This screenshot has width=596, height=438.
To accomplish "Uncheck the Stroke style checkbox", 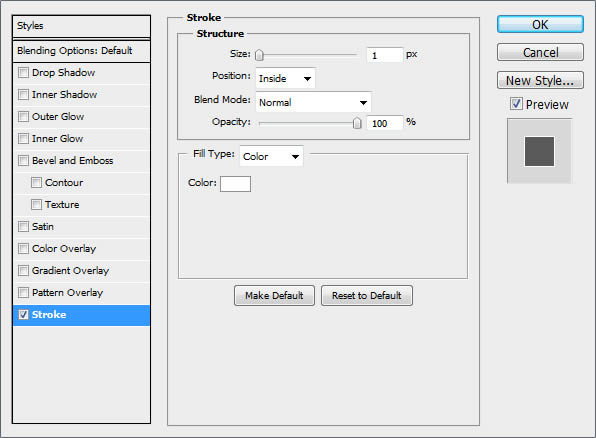I will click(23, 314).
